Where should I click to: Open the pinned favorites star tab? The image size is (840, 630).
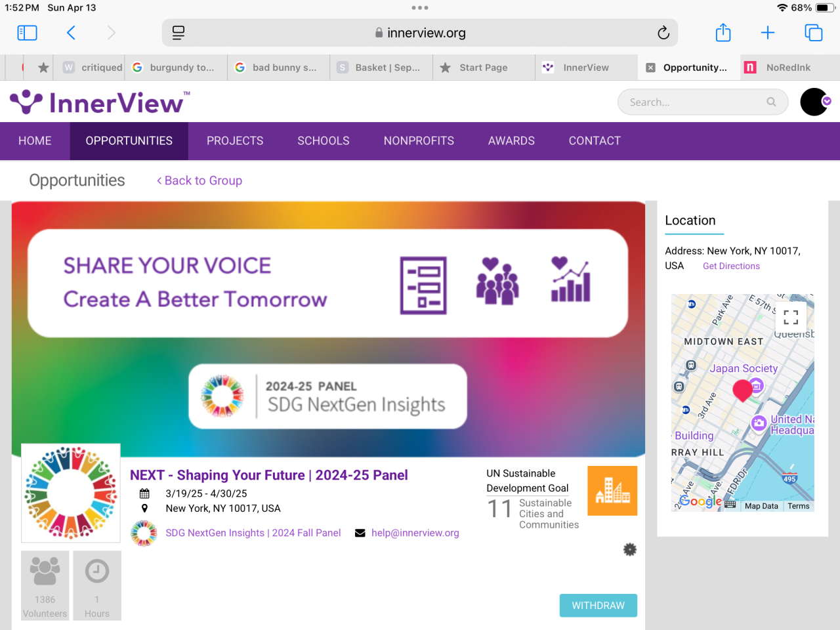click(x=43, y=68)
